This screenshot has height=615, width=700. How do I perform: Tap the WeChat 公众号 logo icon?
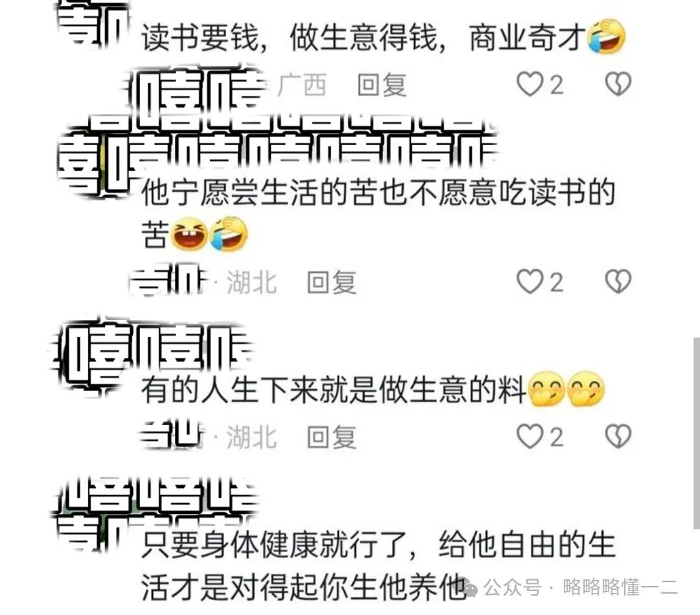470,588
